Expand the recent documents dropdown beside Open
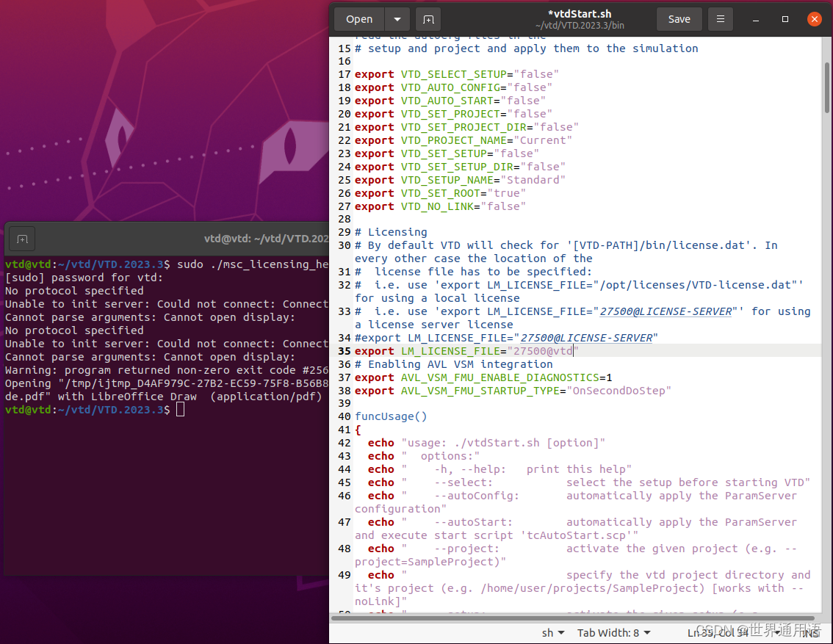The image size is (833, 644). tap(396, 19)
